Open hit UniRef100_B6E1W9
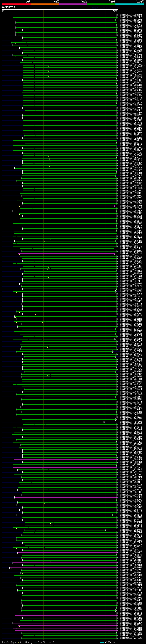 click(131, 631)
